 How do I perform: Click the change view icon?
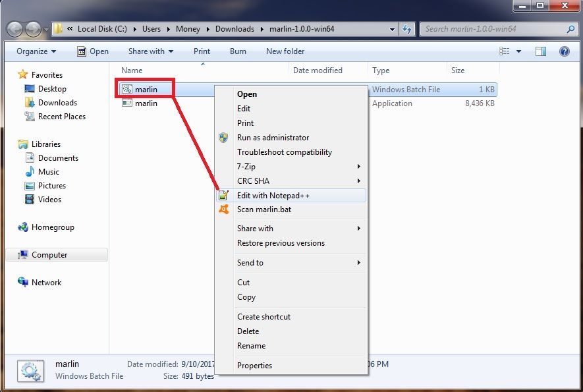click(x=504, y=51)
